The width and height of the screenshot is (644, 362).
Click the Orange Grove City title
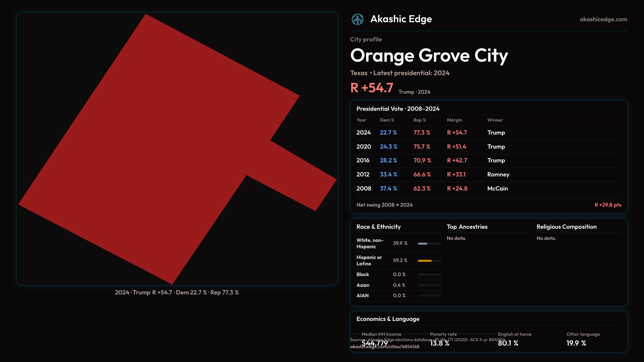[429, 56]
